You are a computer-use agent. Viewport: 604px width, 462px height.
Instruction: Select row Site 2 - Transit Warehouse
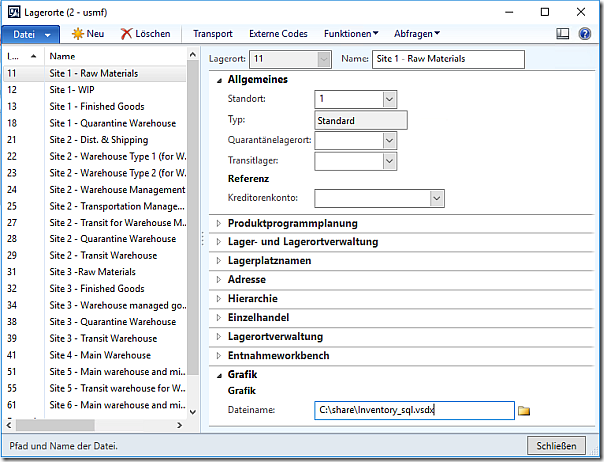point(95,255)
